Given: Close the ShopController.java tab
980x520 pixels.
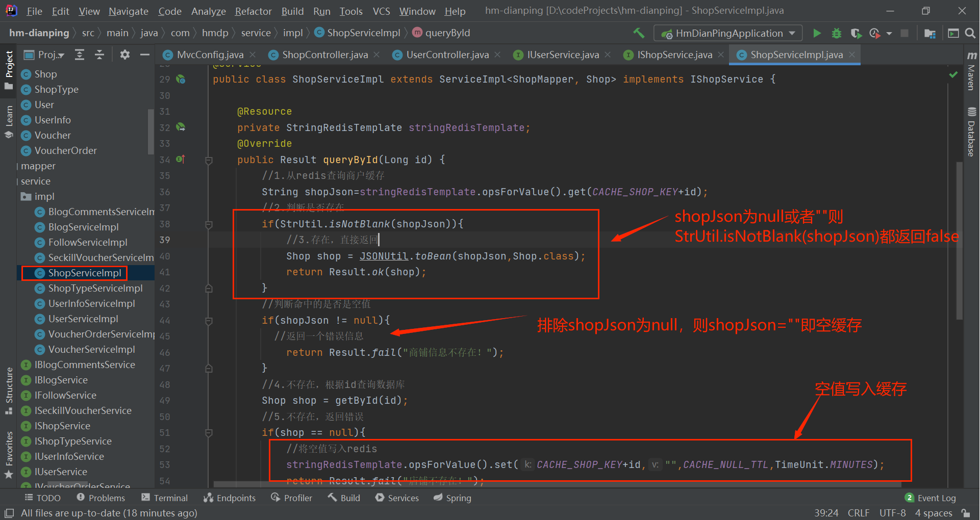Looking at the screenshot, I should click(376, 55).
